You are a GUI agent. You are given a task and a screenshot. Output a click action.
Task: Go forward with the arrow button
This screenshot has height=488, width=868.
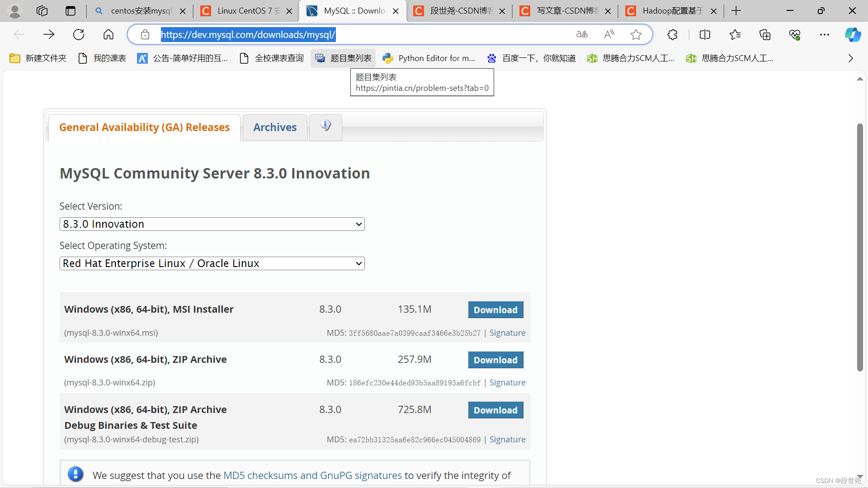pyautogui.click(x=49, y=34)
